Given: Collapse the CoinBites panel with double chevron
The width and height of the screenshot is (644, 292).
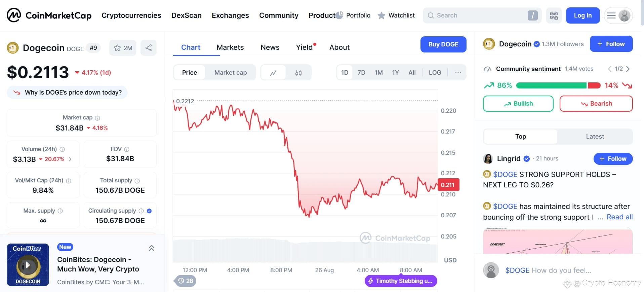Looking at the screenshot, I should pyautogui.click(x=152, y=248).
